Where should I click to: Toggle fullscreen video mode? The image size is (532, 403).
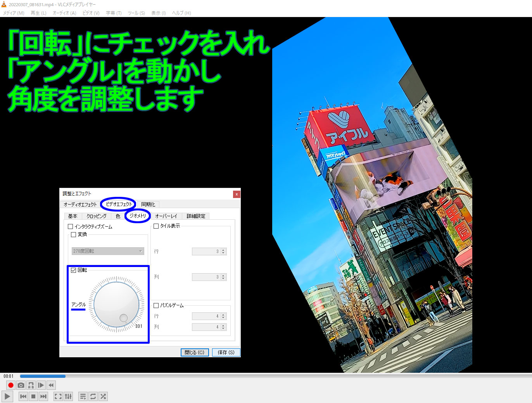(x=58, y=396)
